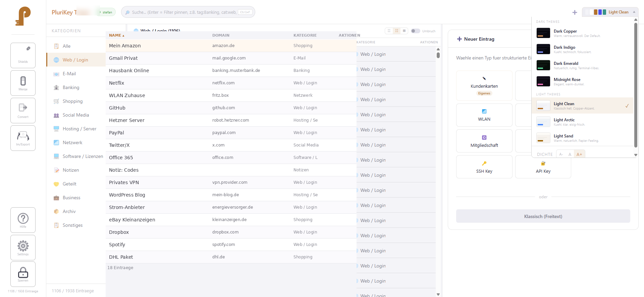Lock the vault with the Sperren button
The image size is (644, 297).
[23, 274]
